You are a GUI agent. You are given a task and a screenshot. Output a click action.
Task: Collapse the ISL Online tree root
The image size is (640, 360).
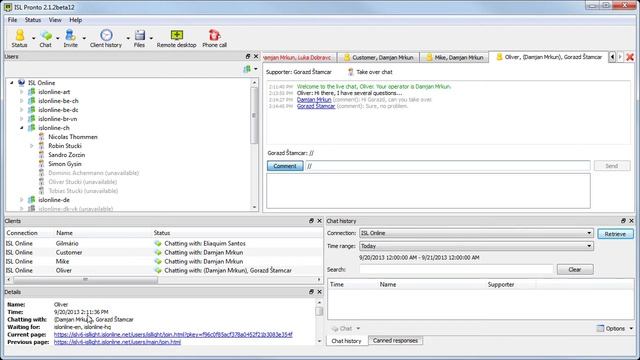coord(11,82)
